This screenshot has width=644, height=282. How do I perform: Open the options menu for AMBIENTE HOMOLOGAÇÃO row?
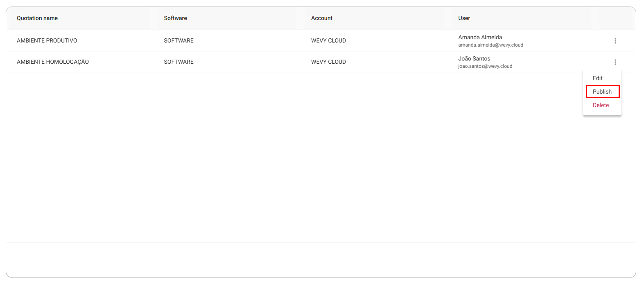tap(615, 62)
